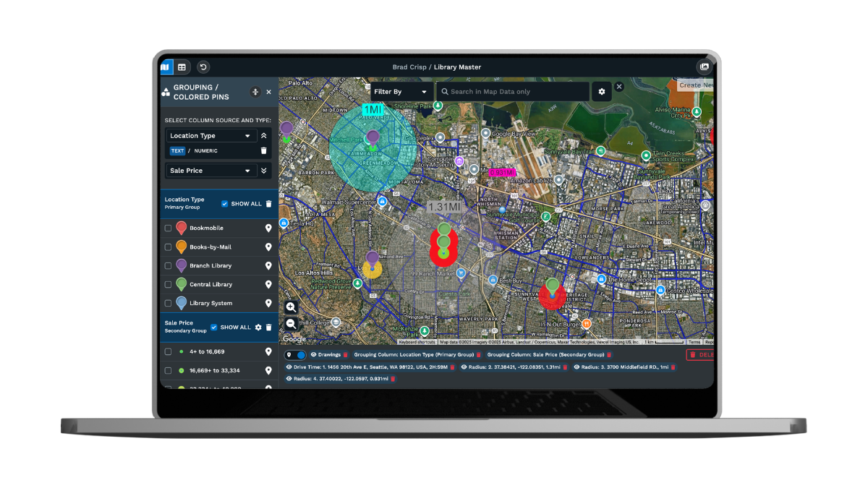Hide Drawings using its eye icon
Viewport: 868px width, 488px height.
(x=313, y=355)
